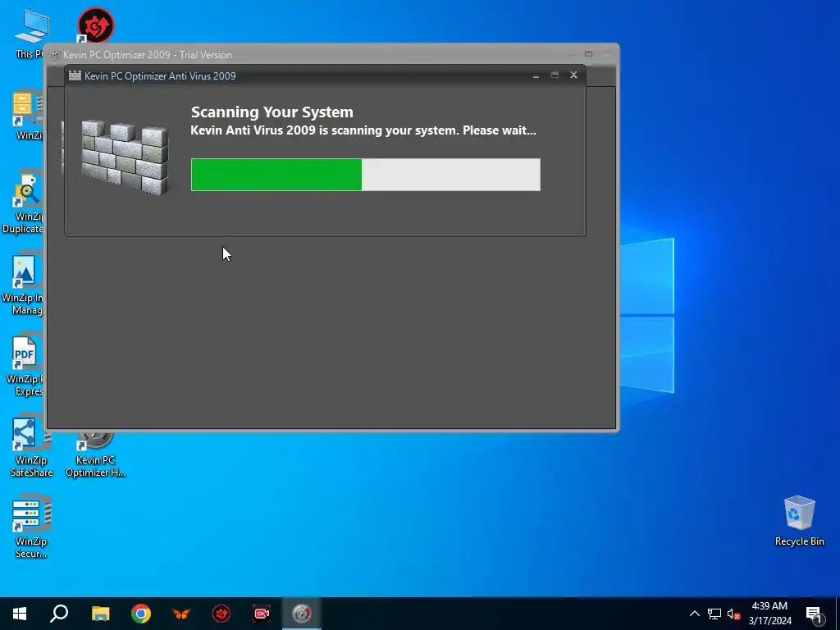The width and height of the screenshot is (840, 630).
Task: Maximize the Anti Virus 2009 window
Action: coord(555,75)
